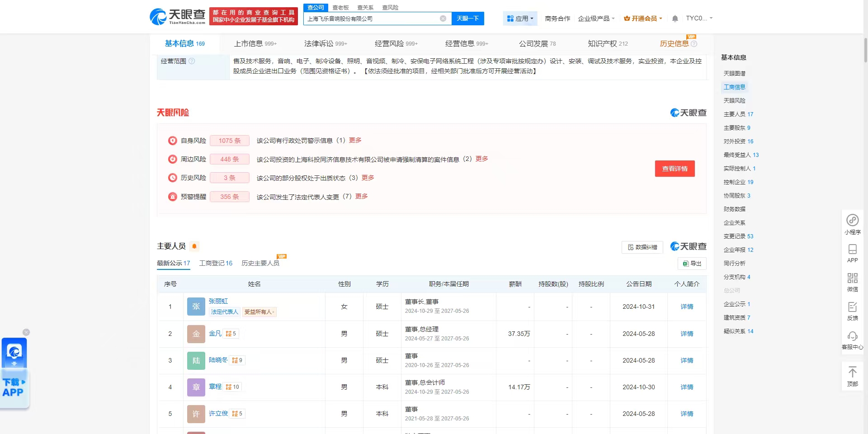The image size is (868, 434).
Task: Close the floating 下载APP banner
Action: 26,332
